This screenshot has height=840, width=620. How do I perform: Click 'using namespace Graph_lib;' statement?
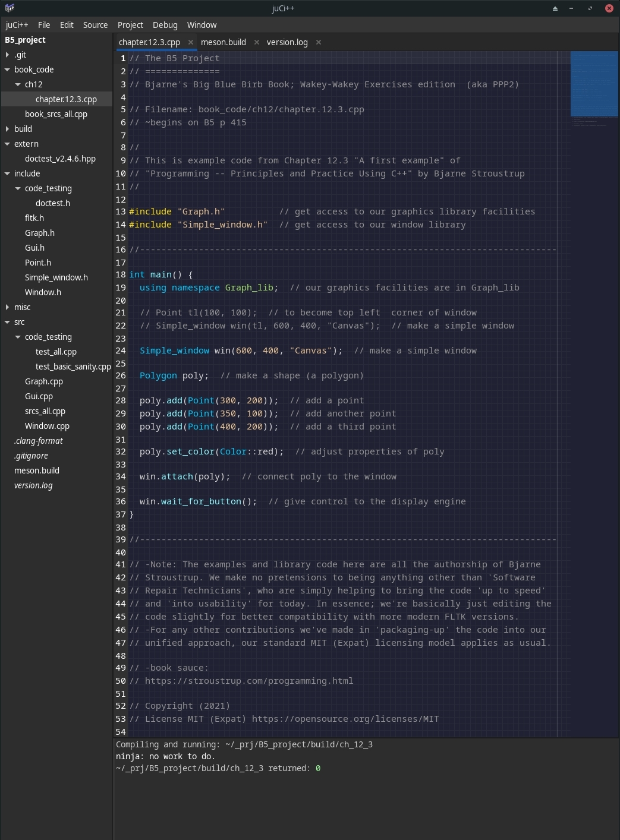click(x=209, y=288)
